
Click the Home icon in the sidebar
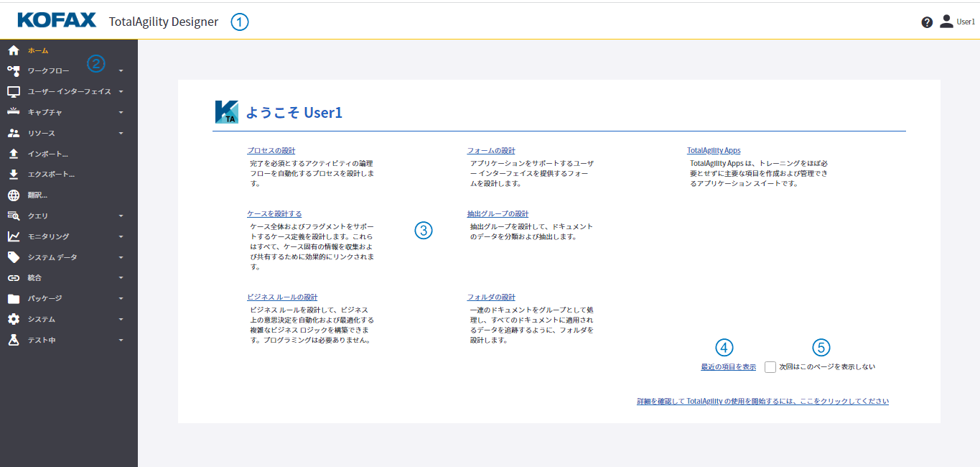(13, 50)
